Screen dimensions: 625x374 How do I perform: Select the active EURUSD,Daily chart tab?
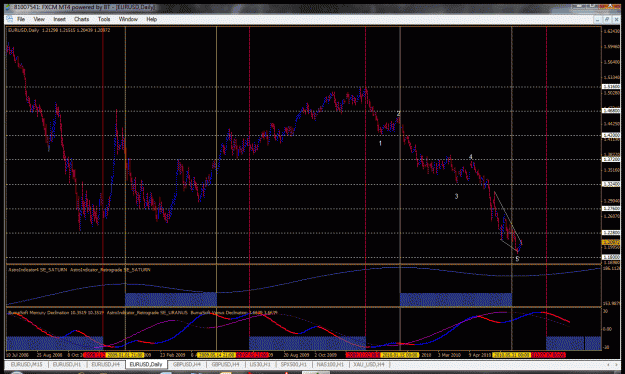coord(146,364)
